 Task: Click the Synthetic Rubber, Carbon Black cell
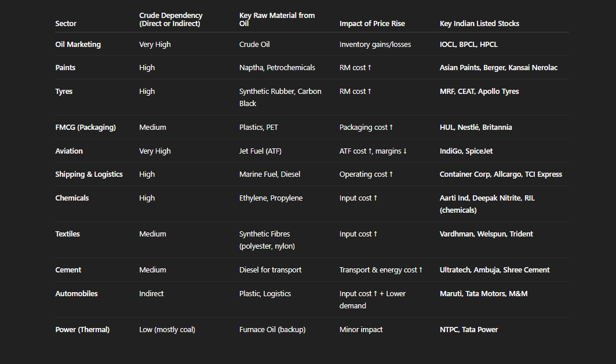(280, 97)
